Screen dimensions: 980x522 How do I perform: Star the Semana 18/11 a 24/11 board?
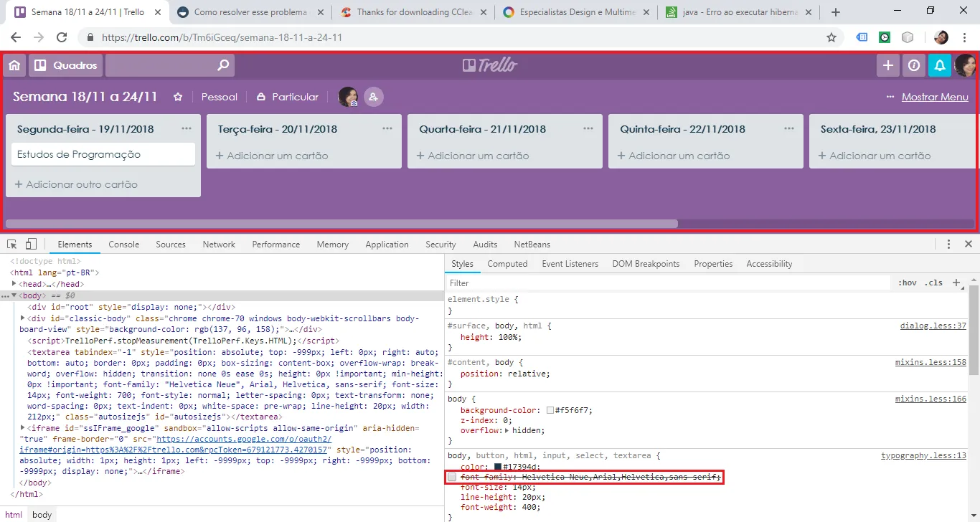[x=178, y=97]
